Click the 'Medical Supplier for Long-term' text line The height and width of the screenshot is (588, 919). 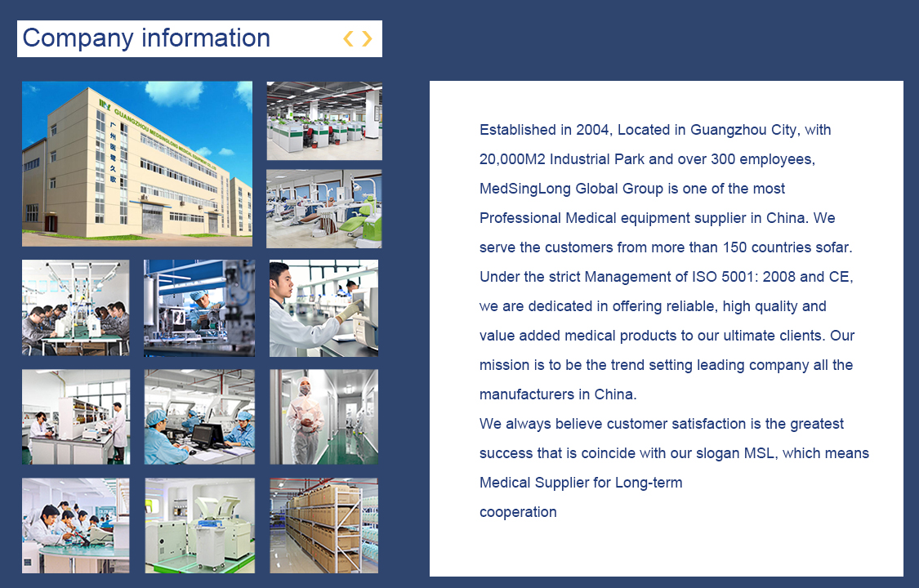tap(581, 483)
